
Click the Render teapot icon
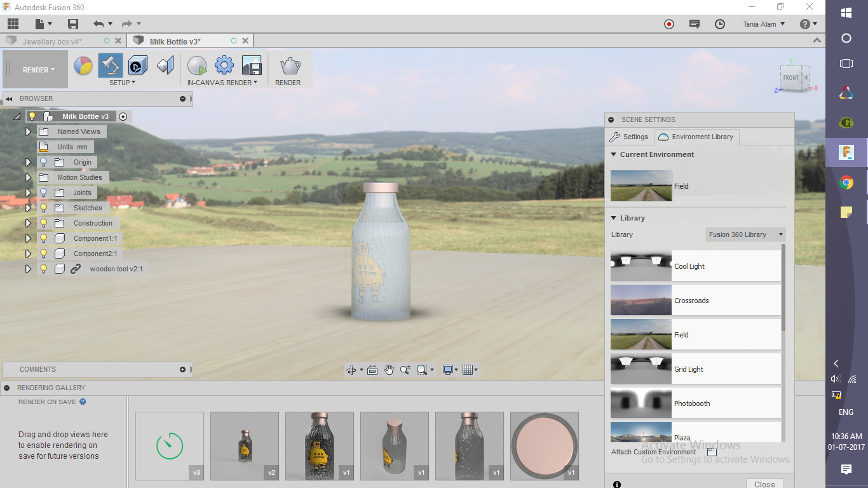(290, 65)
